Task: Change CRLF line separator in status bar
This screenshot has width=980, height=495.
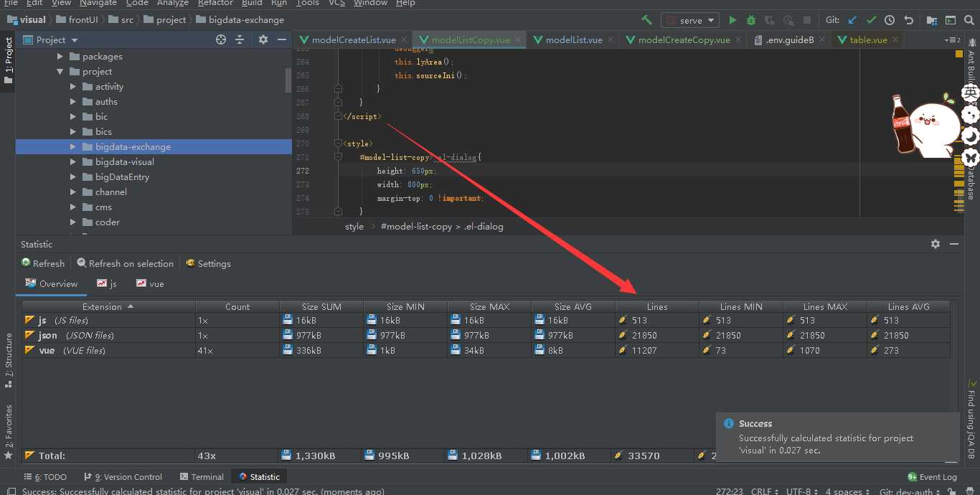Action: coord(765,491)
